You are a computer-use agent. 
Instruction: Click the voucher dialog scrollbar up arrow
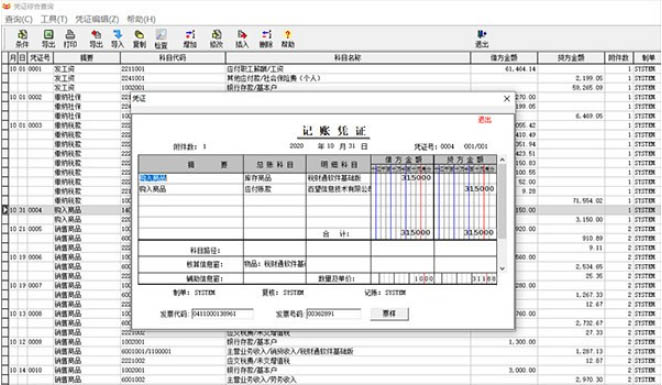click(502, 160)
